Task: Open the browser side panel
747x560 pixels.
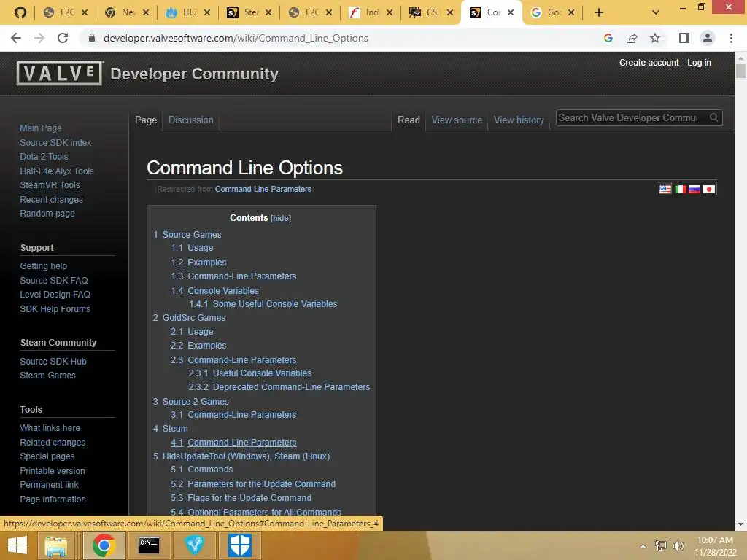Action: click(x=684, y=38)
